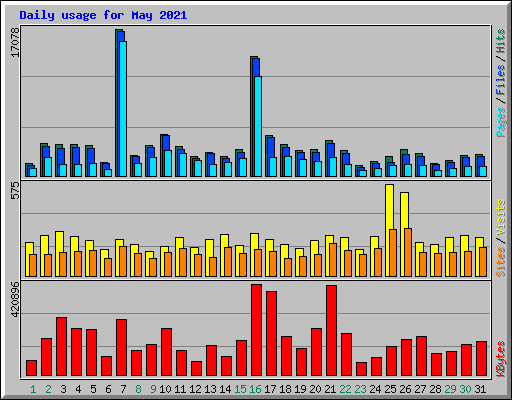The image size is (512, 400).
Task: Click the Visits legend label
Action: 500,218
